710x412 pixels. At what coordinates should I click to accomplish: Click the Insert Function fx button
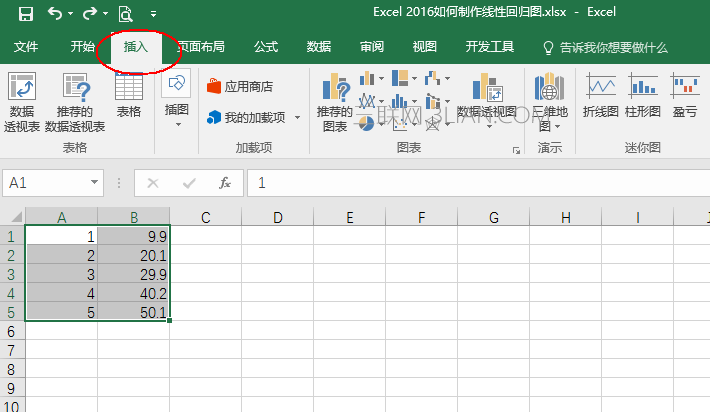[225, 183]
